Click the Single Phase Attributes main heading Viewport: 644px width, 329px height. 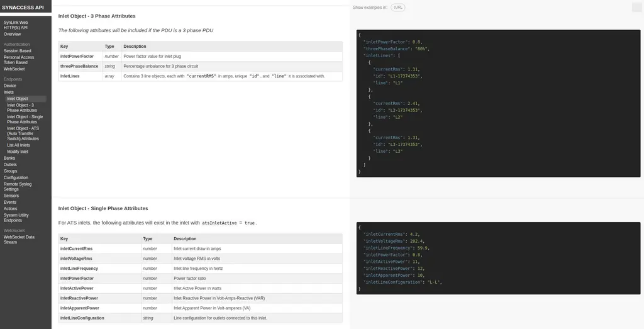click(103, 208)
